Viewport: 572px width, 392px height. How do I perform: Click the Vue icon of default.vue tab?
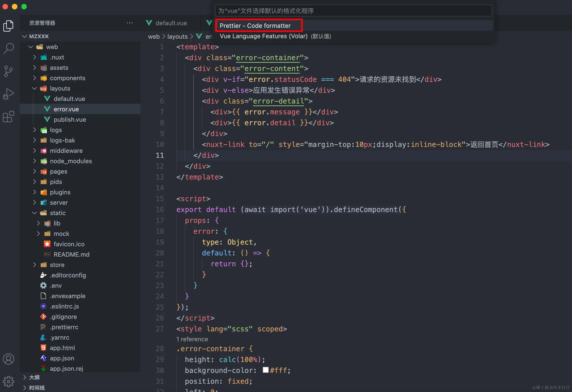tap(149, 23)
